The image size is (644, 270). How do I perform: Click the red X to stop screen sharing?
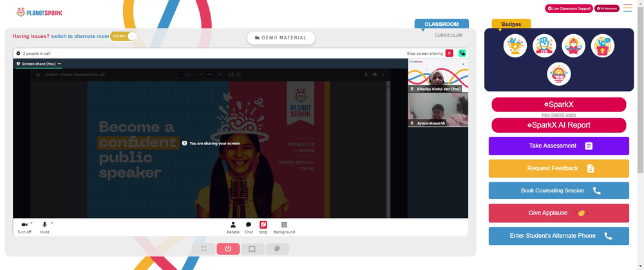click(x=450, y=53)
